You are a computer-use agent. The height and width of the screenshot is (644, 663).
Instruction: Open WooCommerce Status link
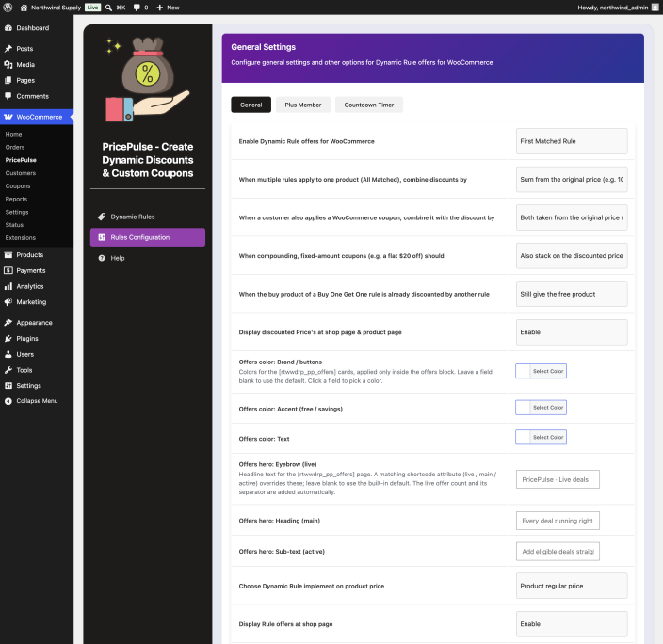click(14, 225)
